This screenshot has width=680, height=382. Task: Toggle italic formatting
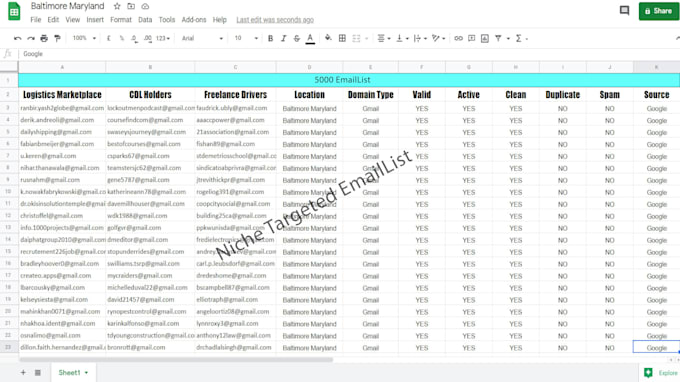point(284,38)
